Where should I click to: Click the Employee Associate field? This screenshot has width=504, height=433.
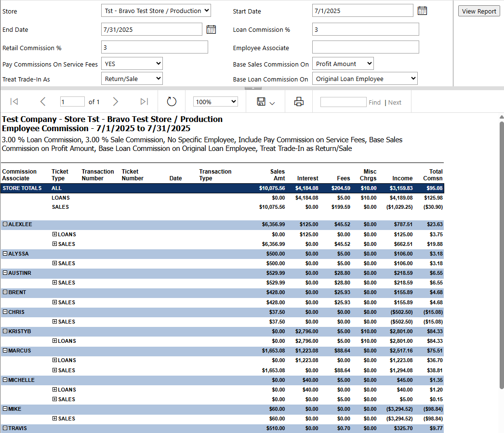point(365,47)
